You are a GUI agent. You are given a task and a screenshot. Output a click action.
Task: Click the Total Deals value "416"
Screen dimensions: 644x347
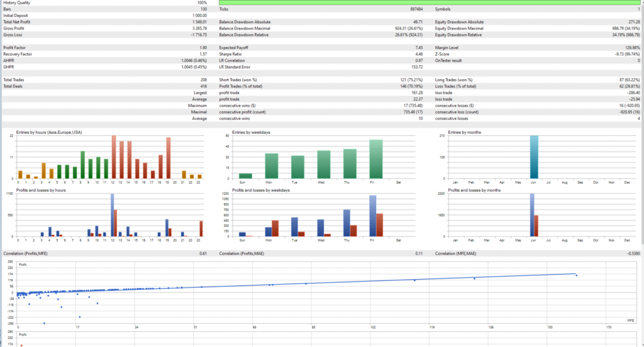[203, 86]
